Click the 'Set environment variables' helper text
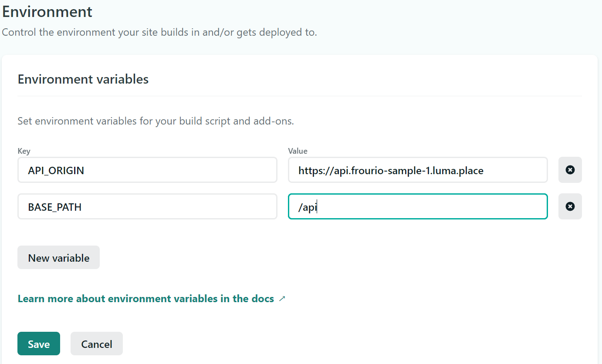This screenshot has width=602, height=364. [156, 121]
